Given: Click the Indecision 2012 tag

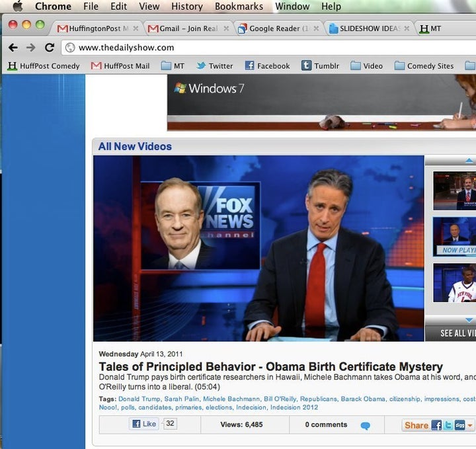Looking at the screenshot, I should (x=294, y=407).
